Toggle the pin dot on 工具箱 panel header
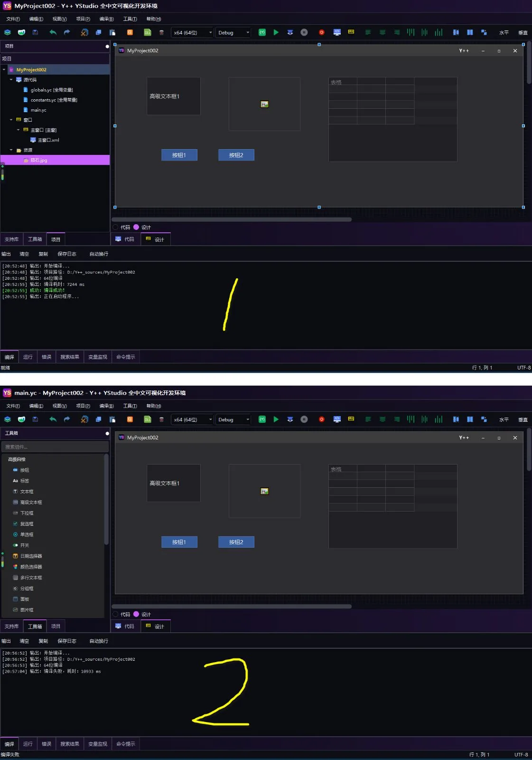The height and width of the screenshot is (760, 532). 107,433
